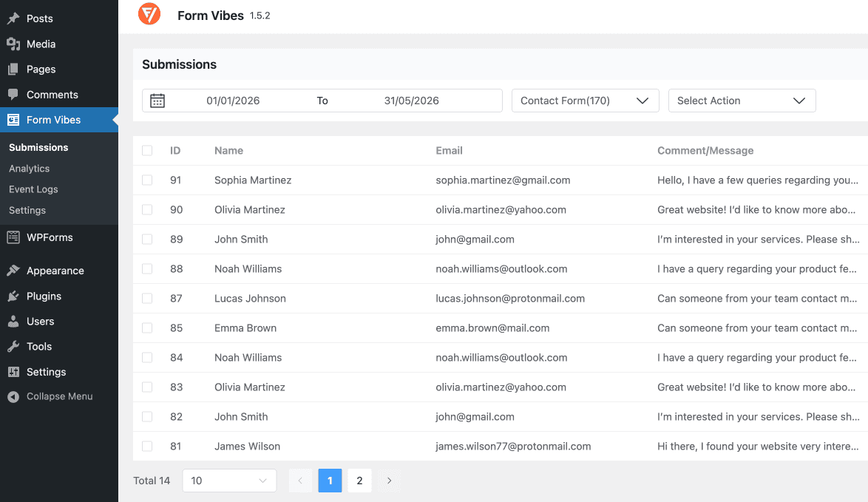Viewport: 868px width, 502px height.
Task: Click the Media icon in sidebar
Action: (x=13, y=44)
